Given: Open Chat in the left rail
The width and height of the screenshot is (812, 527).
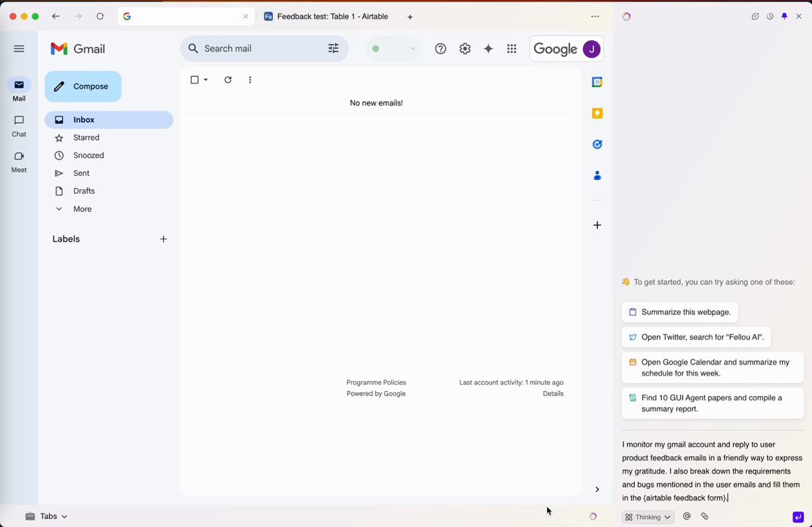Looking at the screenshot, I should 19,126.
